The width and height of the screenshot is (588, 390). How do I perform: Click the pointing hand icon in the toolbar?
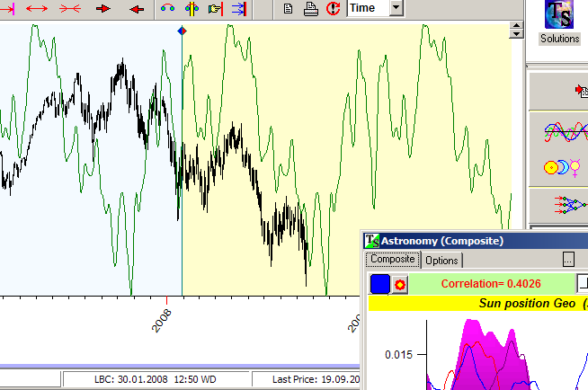pyautogui.click(x=214, y=9)
